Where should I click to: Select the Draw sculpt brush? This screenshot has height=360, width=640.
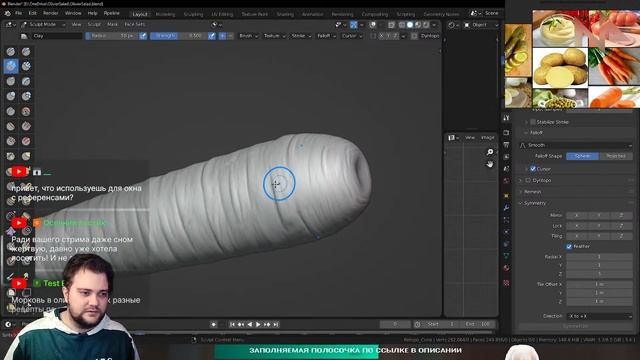(x=11, y=51)
